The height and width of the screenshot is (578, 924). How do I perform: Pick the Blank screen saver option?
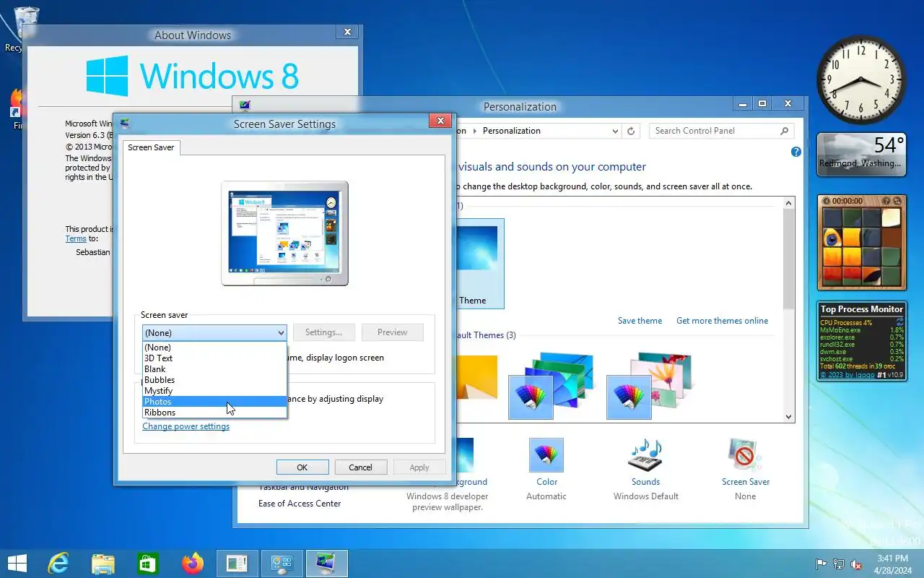(214, 369)
